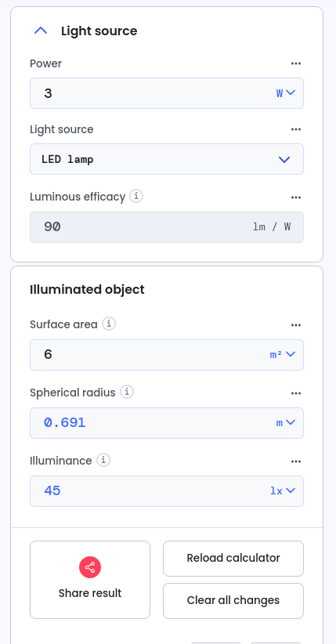The image size is (336, 644).
Task: Show the Luminous efficacy info tooltip
Action: pos(136,197)
